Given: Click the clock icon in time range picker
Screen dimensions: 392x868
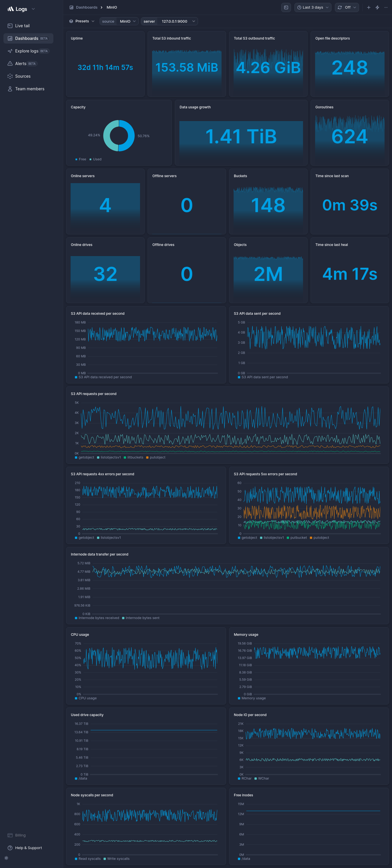Looking at the screenshot, I should [299, 7].
